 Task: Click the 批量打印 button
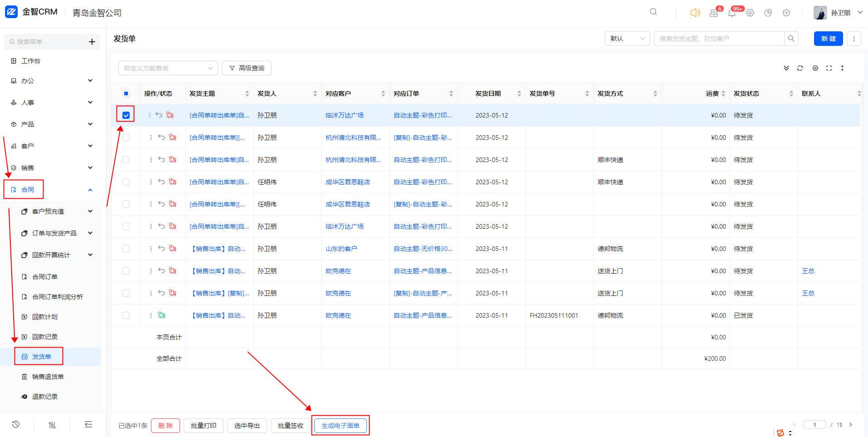click(204, 426)
